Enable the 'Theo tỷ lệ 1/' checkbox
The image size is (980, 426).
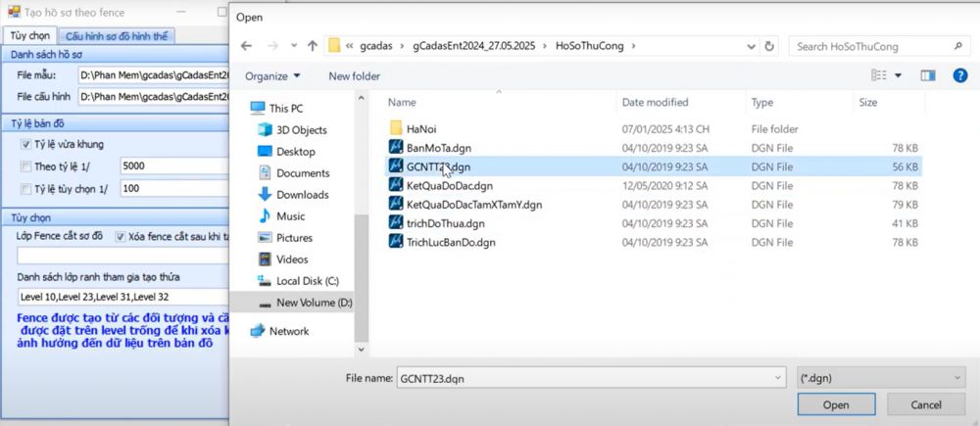(26, 166)
